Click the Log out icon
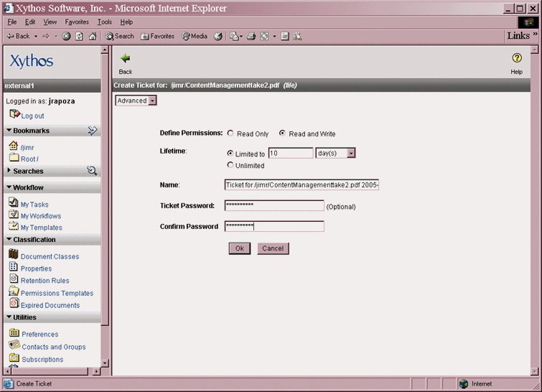Screen dimensions: 542x392 tap(14, 113)
